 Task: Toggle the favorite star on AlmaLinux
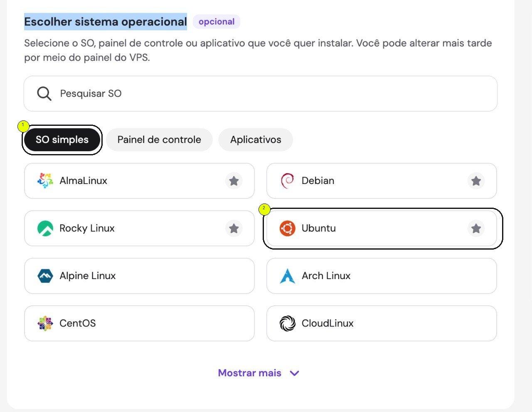pos(234,181)
